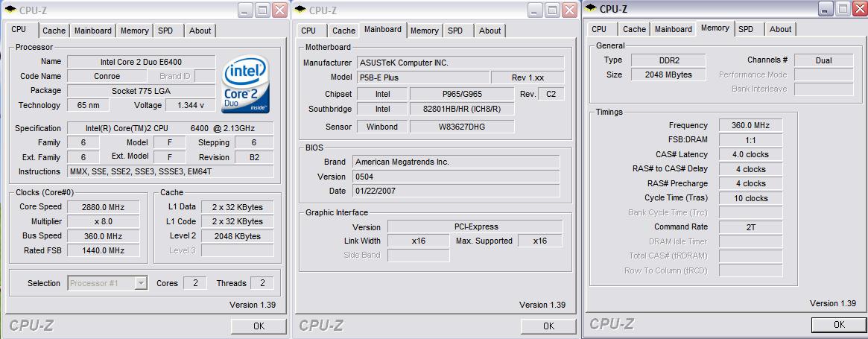Click CPU-Z title icon in left window
The image size is (868, 339).
pyautogui.click(x=10, y=10)
